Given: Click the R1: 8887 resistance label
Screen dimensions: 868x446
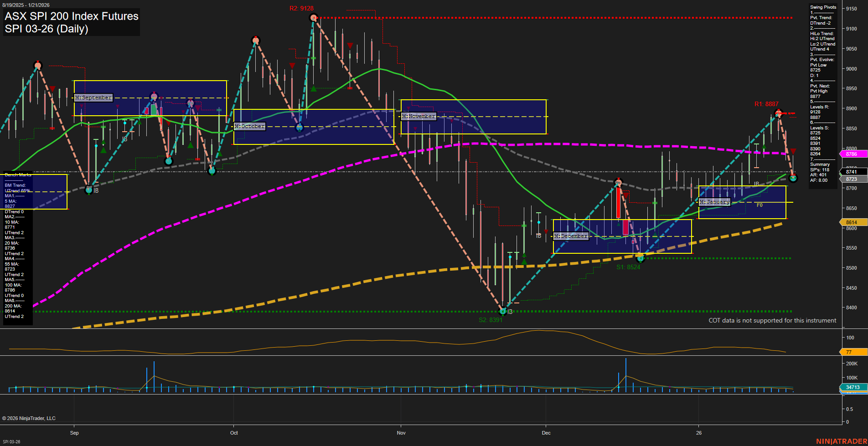Looking at the screenshot, I should click(766, 104).
